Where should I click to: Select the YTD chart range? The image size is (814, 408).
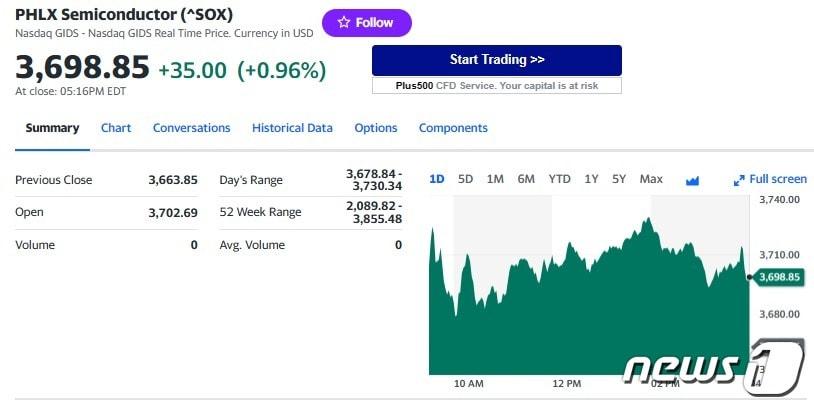coord(560,179)
